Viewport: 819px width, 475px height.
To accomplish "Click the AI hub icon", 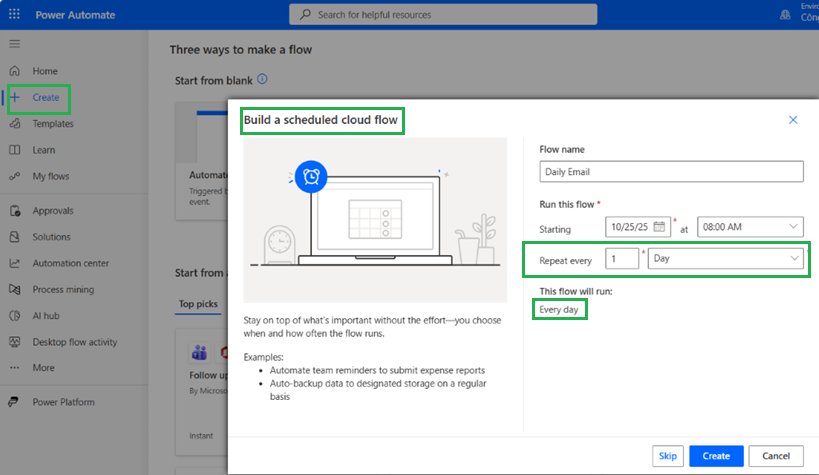I will pyautogui.click(x=15, y=316).
